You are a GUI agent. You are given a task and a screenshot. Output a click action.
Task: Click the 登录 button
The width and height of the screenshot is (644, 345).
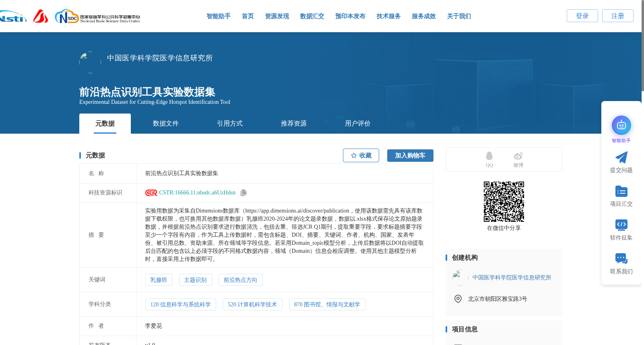(x=582, y=16)
